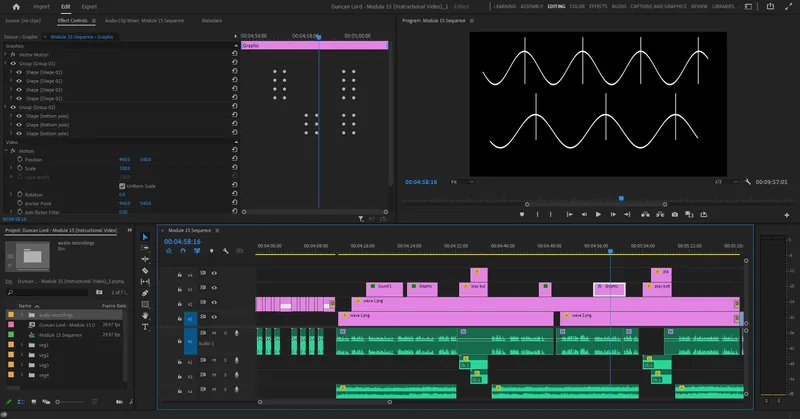This screenshot has width=800, height=419.
Task: Create new bin from search query icon
Action: tap(99, 292)
